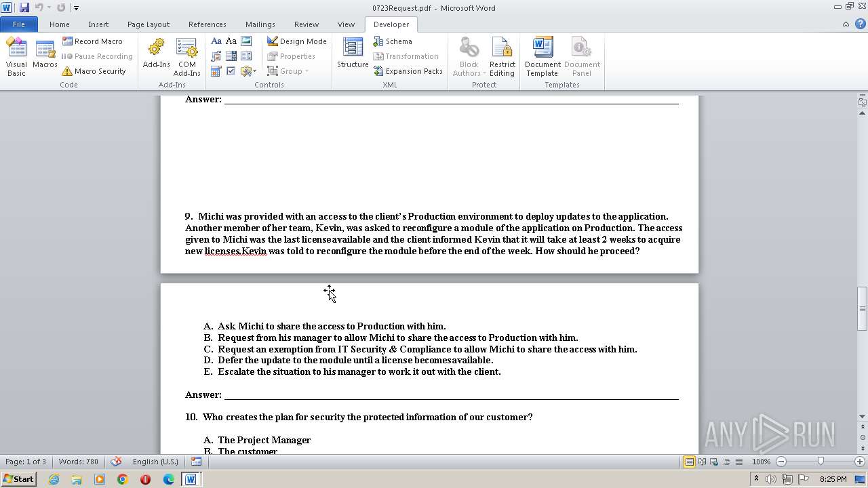Viewport: 868px width, 488px height.
Task: Open Word count from Words: 780
Action: [x=79, y=462]
